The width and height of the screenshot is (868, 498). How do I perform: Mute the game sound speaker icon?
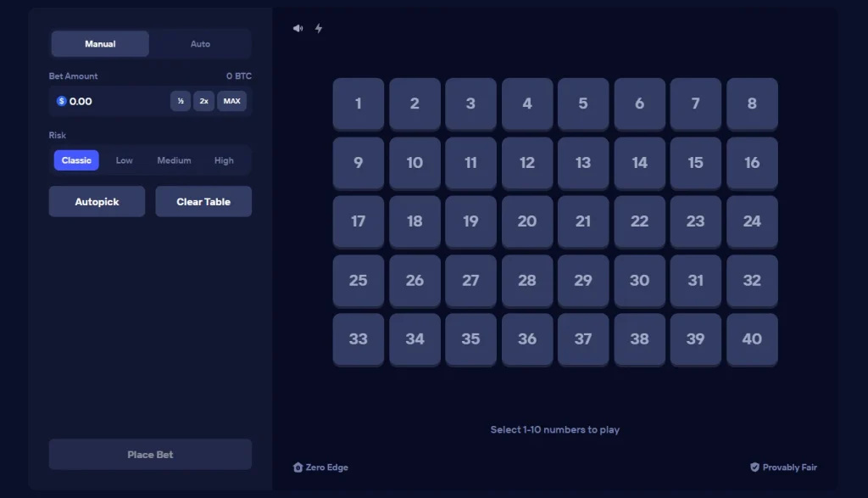(x=298, y=28)
